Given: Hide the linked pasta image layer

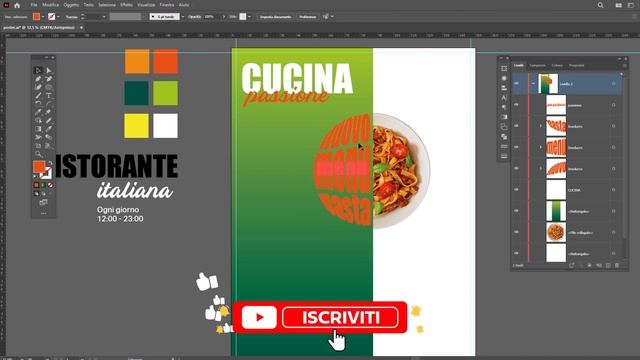Looking at the screenshot, I should click(516, 232).
